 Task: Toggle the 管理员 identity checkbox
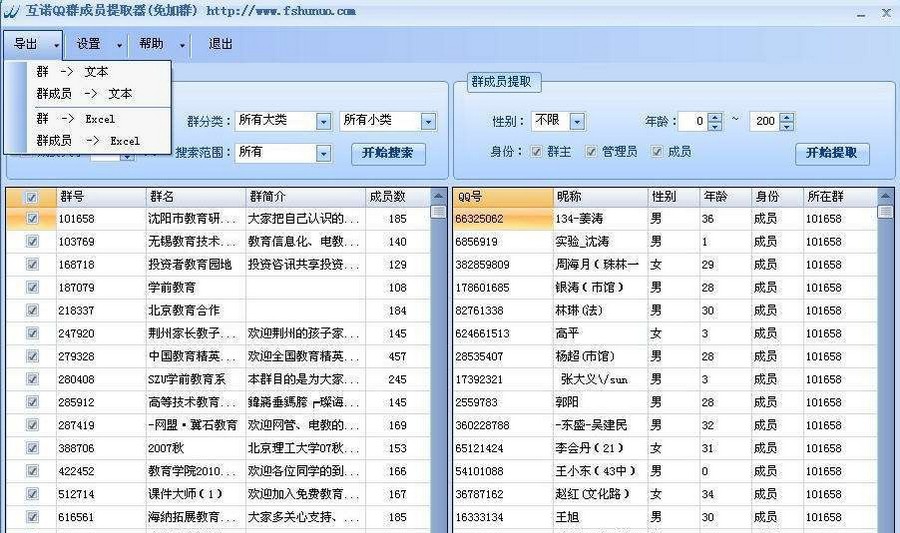591,151
